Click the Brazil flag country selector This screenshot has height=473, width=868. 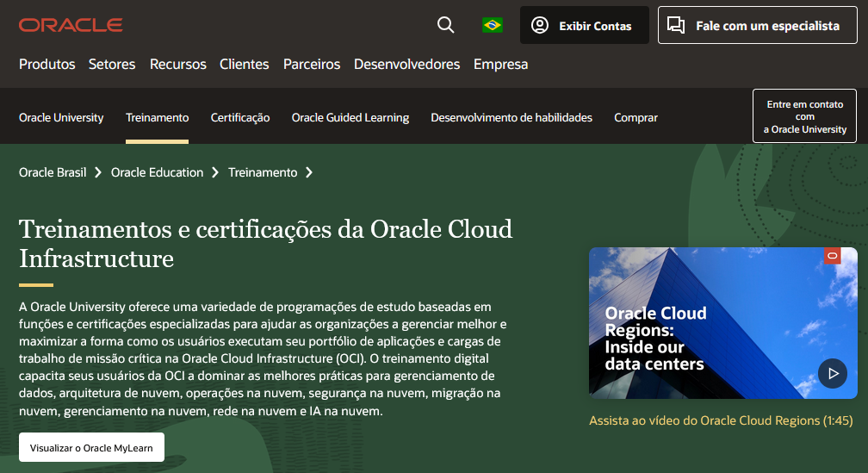(493, 25)
